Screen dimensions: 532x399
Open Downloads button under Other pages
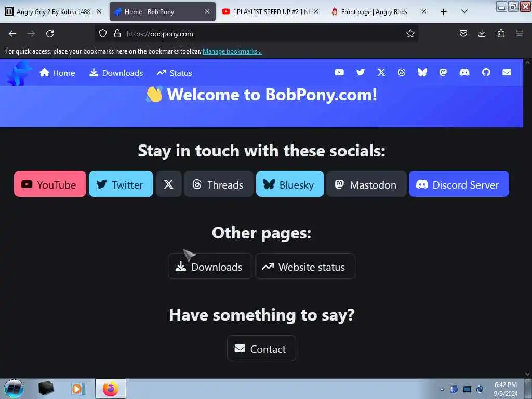[x=210, y=267]
